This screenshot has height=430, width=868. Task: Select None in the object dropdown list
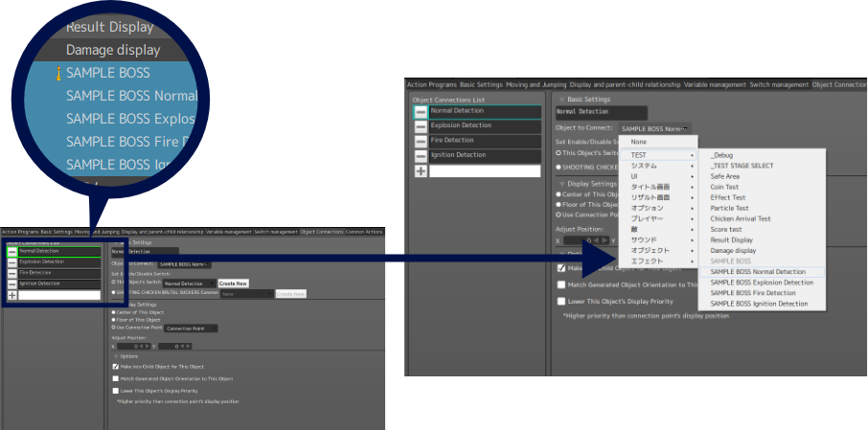tap(638, 142)
